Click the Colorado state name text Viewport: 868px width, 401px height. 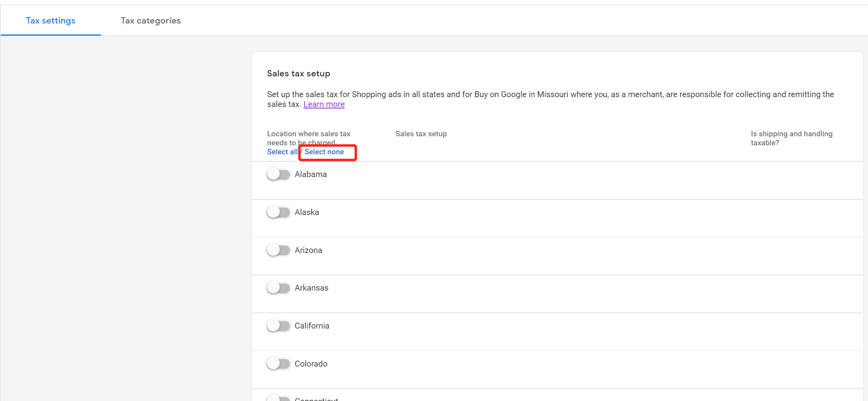[311, 364]
